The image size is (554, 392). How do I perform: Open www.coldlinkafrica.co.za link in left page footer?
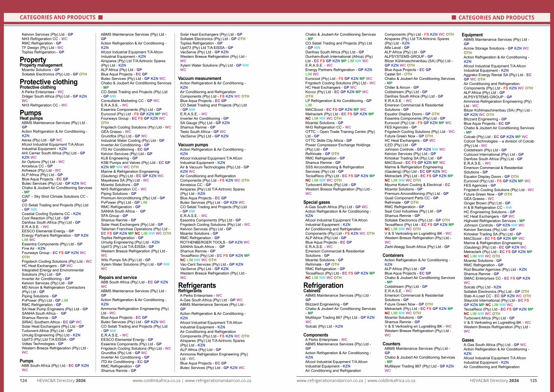[x=157, y=381]
